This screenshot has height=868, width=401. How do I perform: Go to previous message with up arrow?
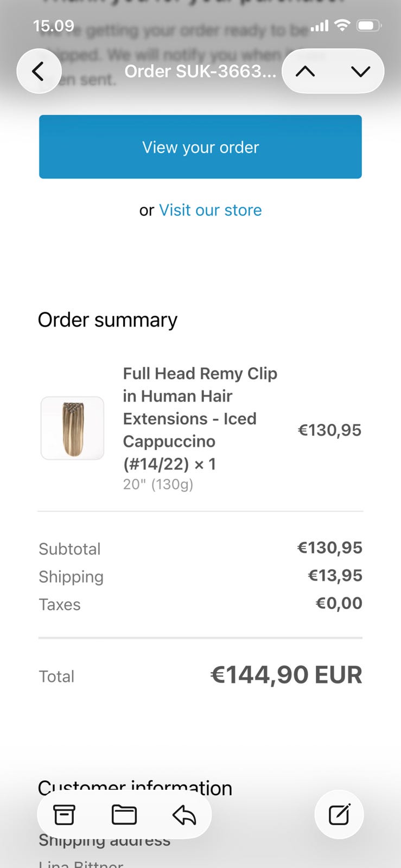pos(305,71)
